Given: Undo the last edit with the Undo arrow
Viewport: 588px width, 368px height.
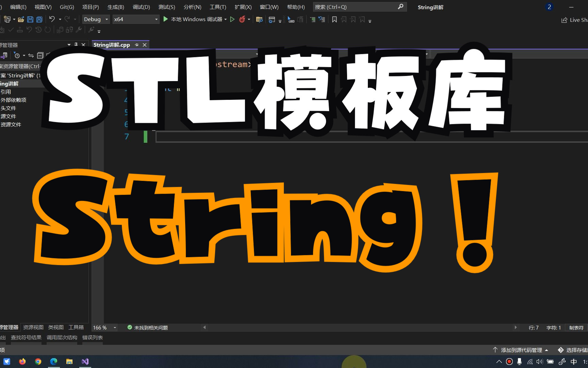Looking at the screenshot, I should coord(52,19).
